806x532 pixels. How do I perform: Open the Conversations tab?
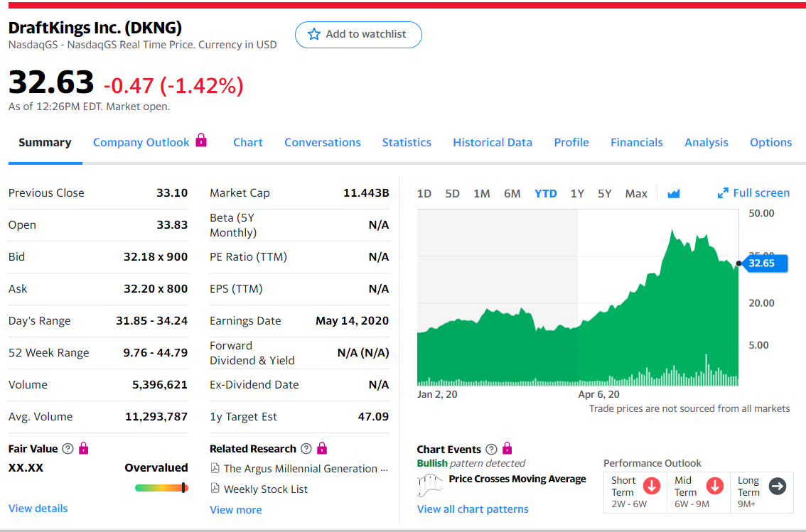(322, 143)
